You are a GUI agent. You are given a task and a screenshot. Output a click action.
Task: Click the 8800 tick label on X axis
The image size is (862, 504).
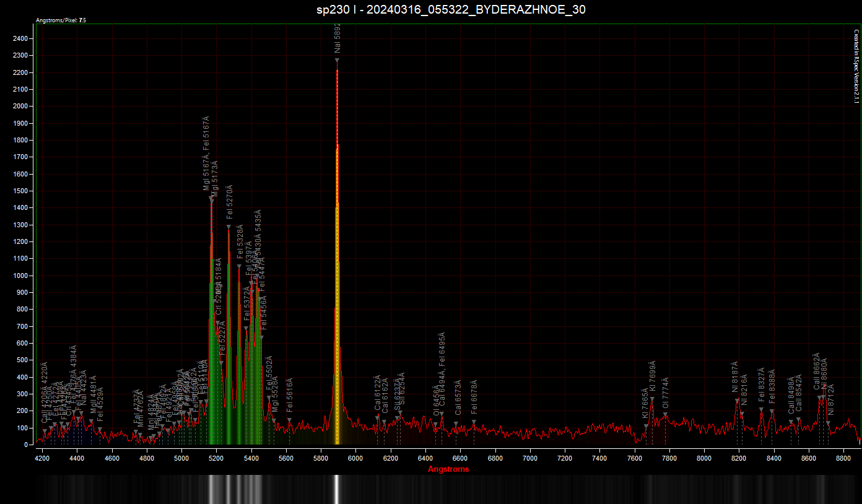[x=843, y=459]
